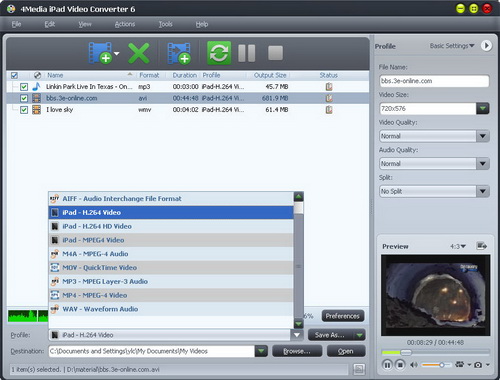The width and height of the screenshot is (500, 380).
Task: Select M4A - MPEG-4 Audio profile
Action: 171,254
